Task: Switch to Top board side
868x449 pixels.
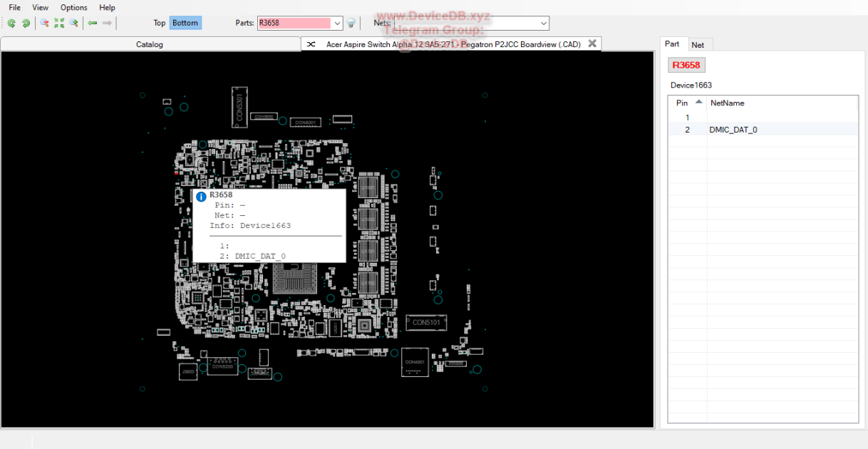Action: coord(160,23)
